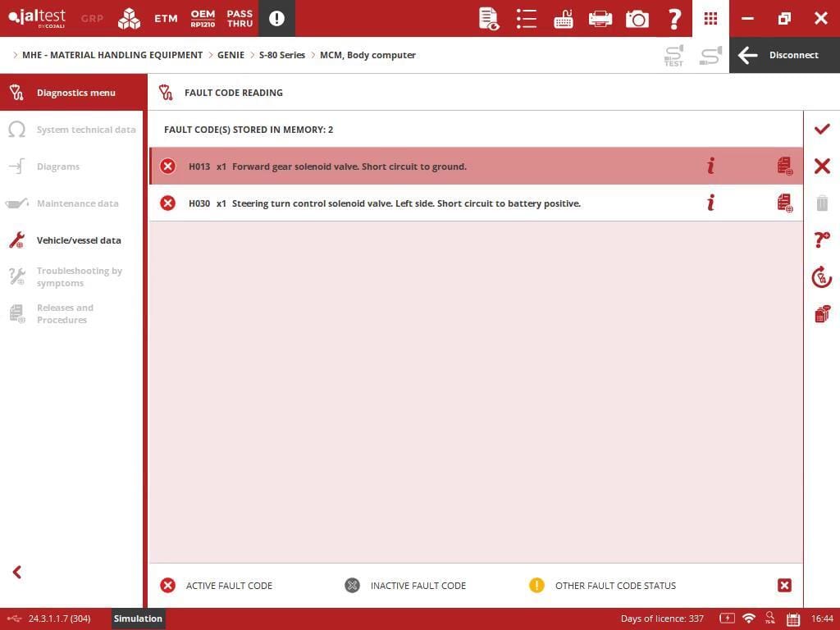Open the apps grid menu icon
The image size is (840, 630).
710,18
